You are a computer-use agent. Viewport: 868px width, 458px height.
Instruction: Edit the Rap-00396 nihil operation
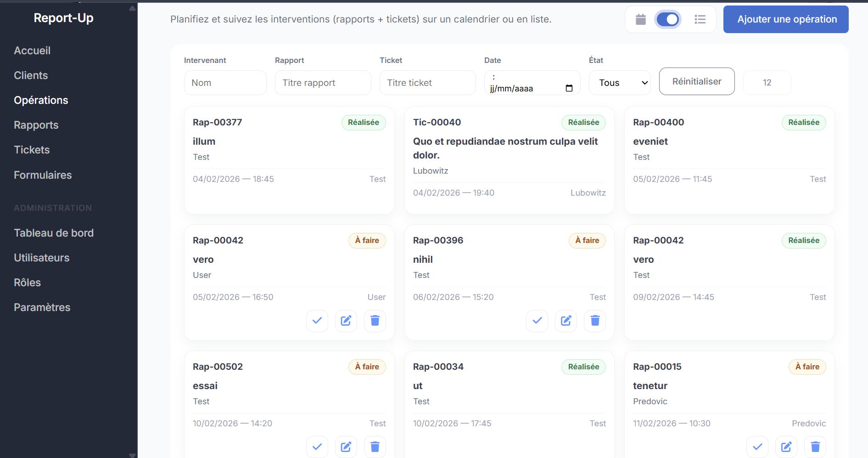tap(566, 321)
